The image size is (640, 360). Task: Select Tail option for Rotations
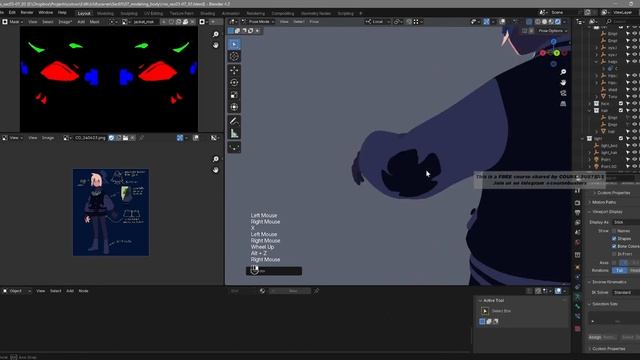coord(620,271)
